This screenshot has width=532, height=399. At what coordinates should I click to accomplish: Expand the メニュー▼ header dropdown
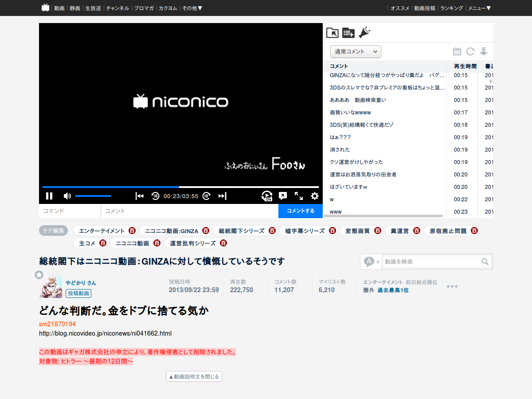[480, 8]
